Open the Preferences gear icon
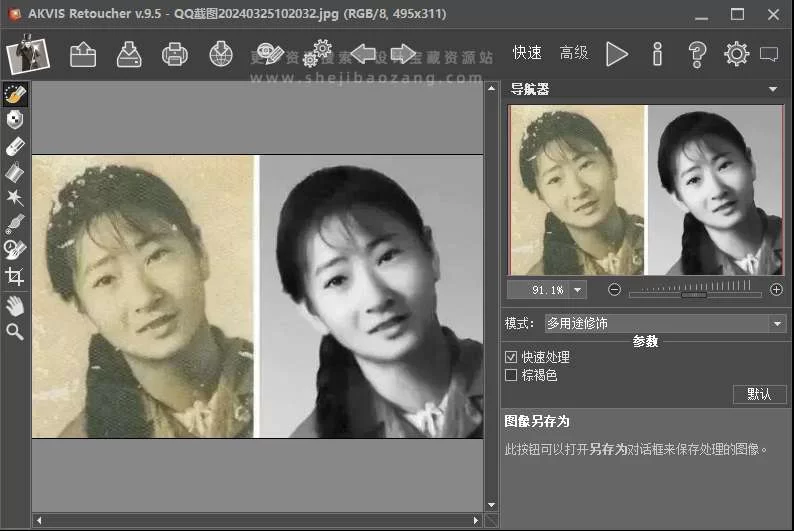Screen dimensions: 794x531 pyautogui.click(x=736, y=54)
